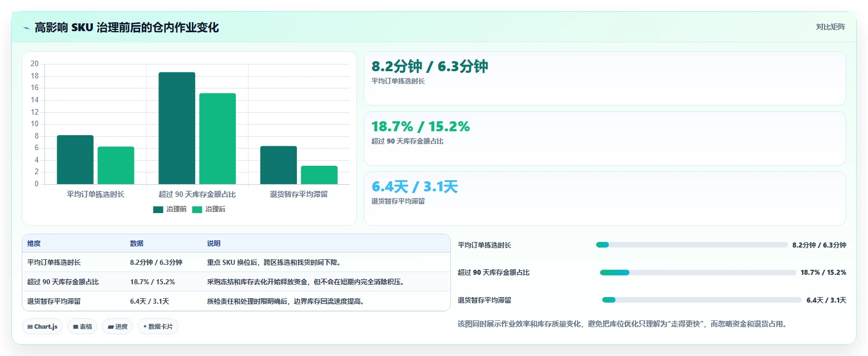Click the 治理后 bar for 退货暂存平均滞留

point(319,175)
